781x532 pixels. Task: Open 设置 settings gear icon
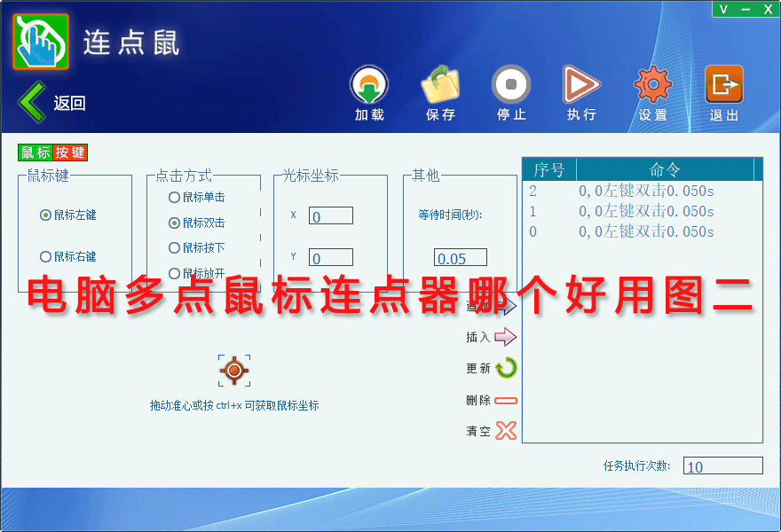(652, 84)
